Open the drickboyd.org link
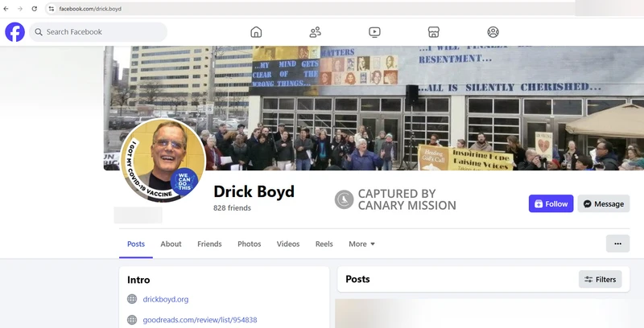 tap(166, 299)
